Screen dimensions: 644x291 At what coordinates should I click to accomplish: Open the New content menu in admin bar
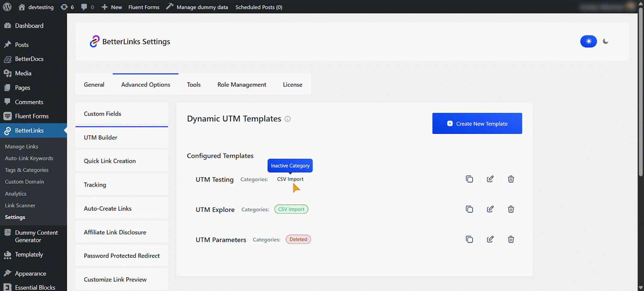[x=112, y=7]
